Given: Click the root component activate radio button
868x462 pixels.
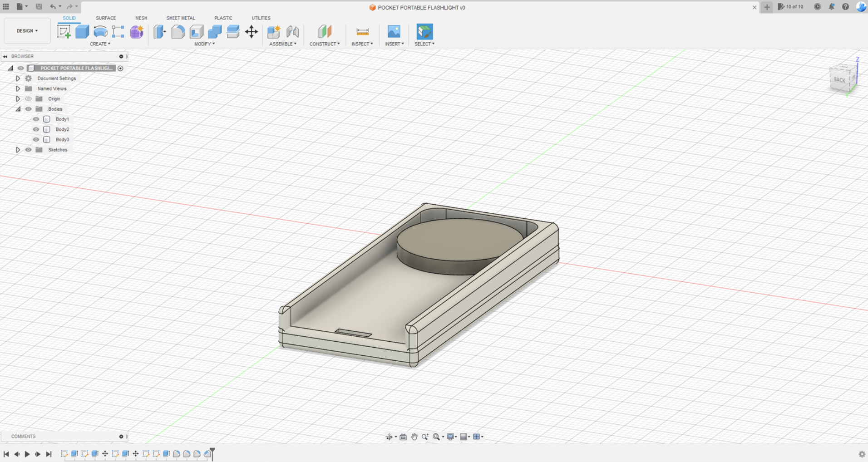Looking at the screenshot, I should pyautogui.click(x=120, y=68).
